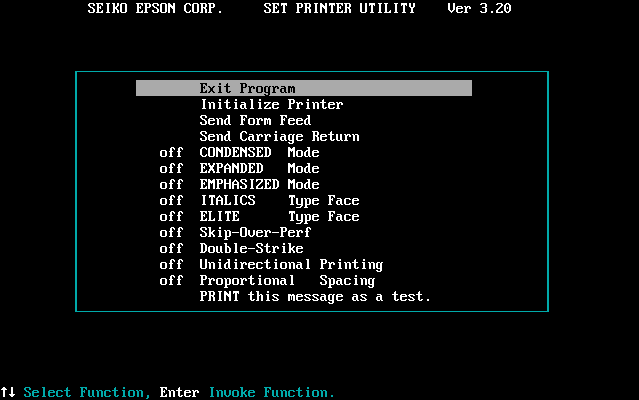Click the SEIKO EPSON CORP. header text
Screen dimensions: 639x400
155,8
